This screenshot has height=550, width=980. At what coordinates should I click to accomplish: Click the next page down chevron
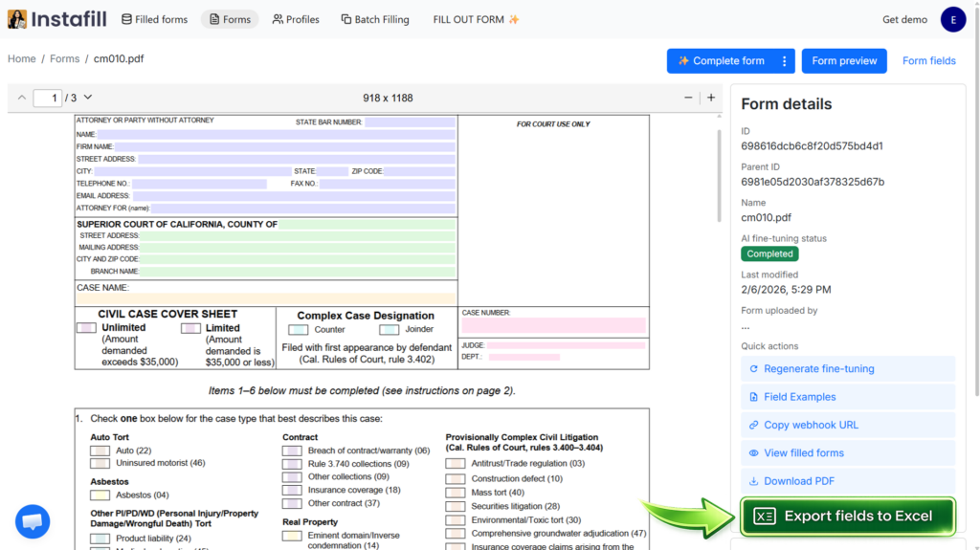click(x=88, y=98)
